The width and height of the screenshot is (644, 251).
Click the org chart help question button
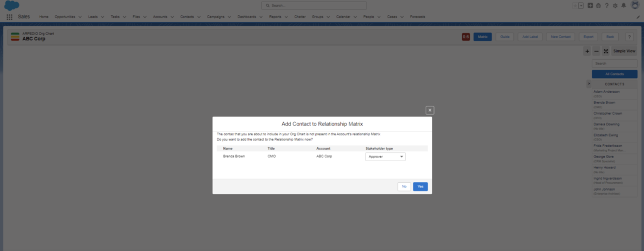629,37
